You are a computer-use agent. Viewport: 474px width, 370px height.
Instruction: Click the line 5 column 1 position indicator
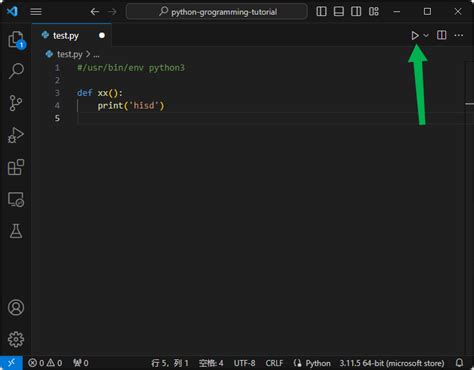pyautogui.click(x=170, y=363)
